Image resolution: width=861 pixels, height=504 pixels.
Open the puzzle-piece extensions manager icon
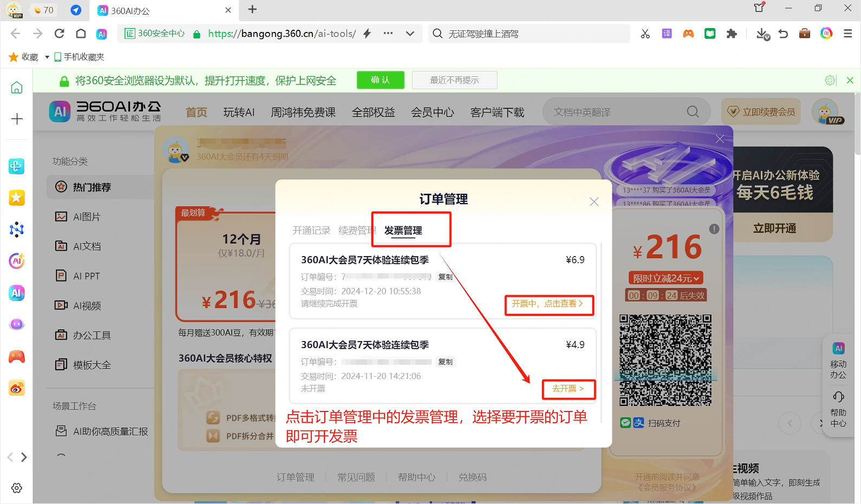pyautogui.click(x=732, y=34)
